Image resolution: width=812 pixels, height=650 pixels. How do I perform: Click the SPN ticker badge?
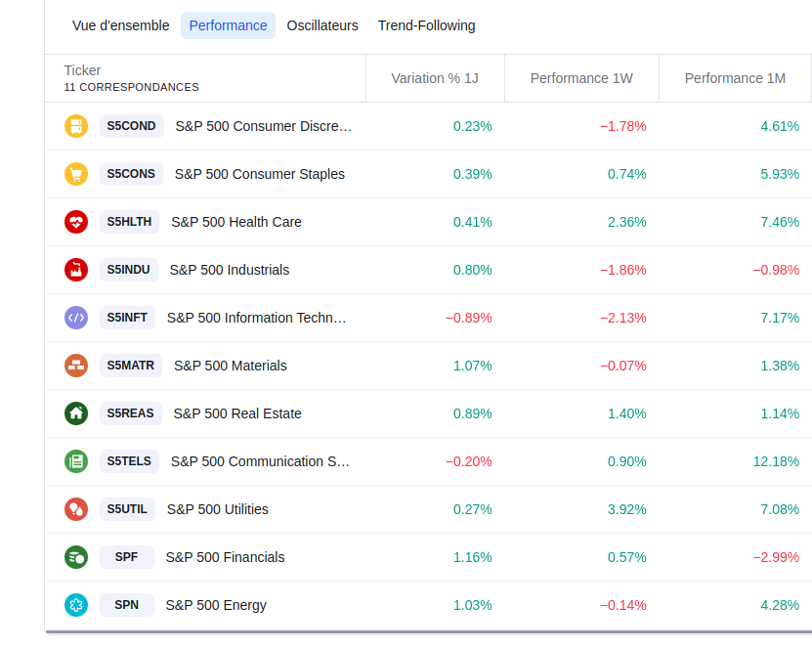tap(126, 605)
